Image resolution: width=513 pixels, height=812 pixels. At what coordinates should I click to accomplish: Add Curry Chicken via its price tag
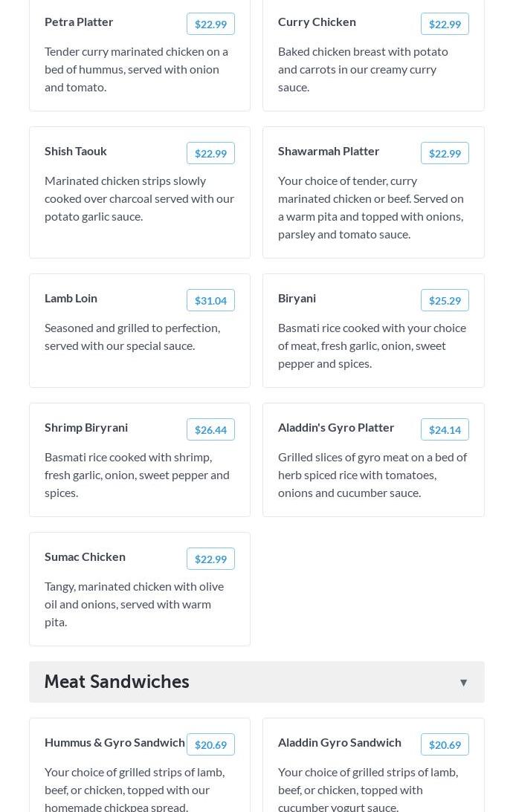click(445, 24)
